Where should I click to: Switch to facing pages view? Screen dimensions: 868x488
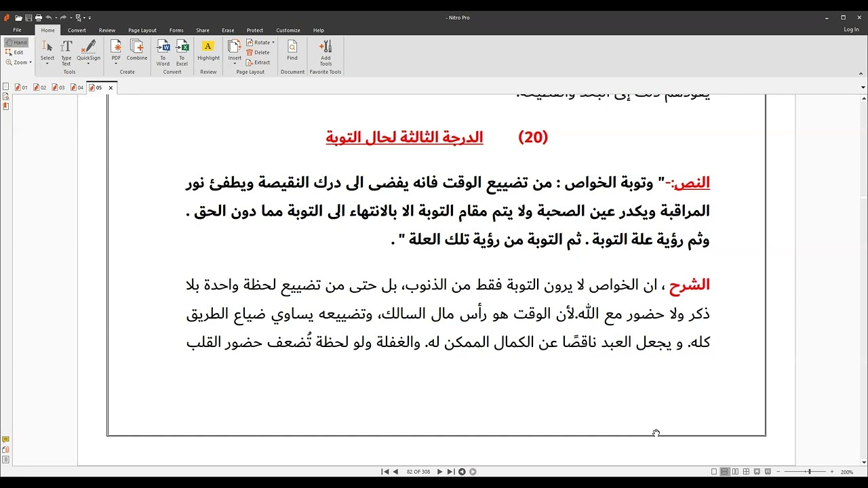(736, 472)
